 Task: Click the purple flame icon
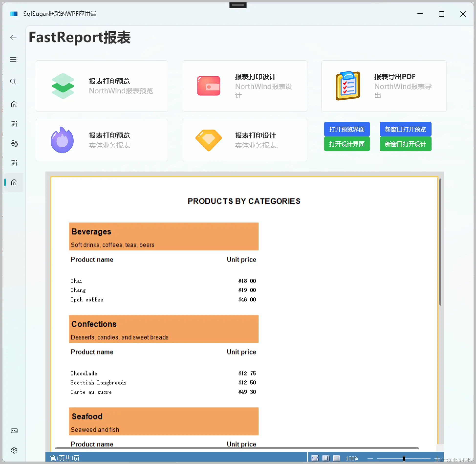coord(62,140)
